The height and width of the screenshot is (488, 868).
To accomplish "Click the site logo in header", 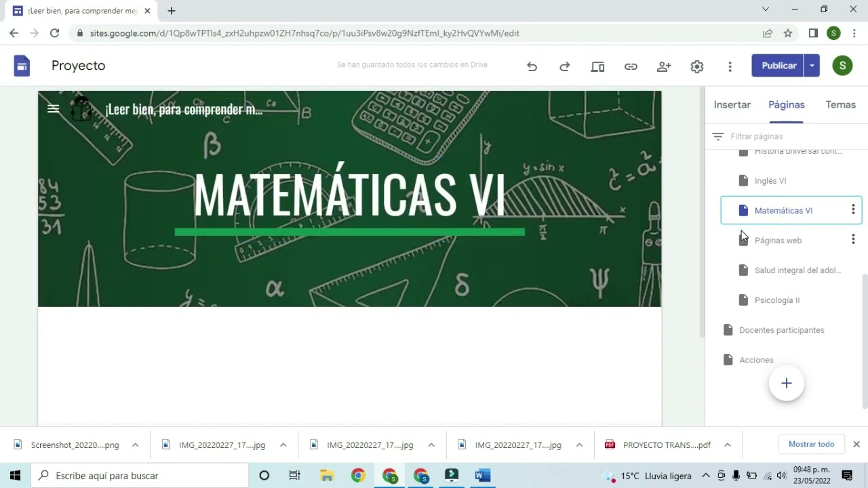I will 81,109.
